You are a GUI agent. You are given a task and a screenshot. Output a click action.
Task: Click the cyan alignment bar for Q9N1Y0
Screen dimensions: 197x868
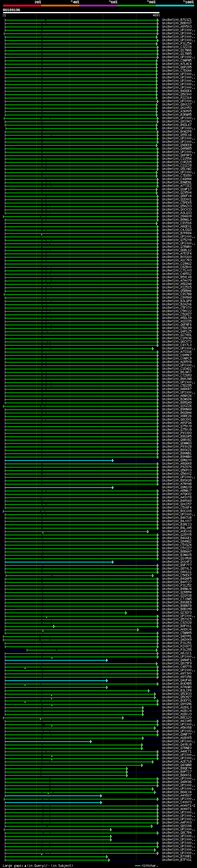coord(59,460)
